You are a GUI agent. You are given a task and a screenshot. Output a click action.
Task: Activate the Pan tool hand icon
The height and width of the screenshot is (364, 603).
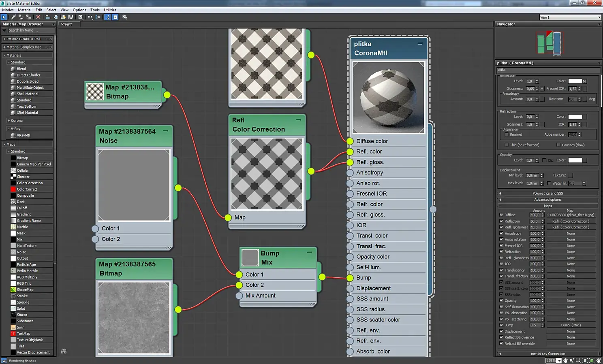pyautogui.click(x=565, y=360)
